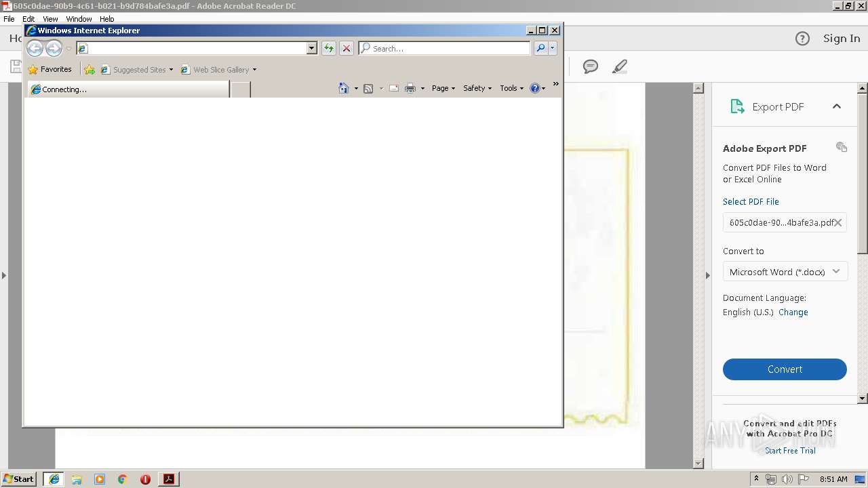Expand the Acrobat left navigation pane arrow
Viewport: 868px width, 488px height.
(x=4, y=275)
